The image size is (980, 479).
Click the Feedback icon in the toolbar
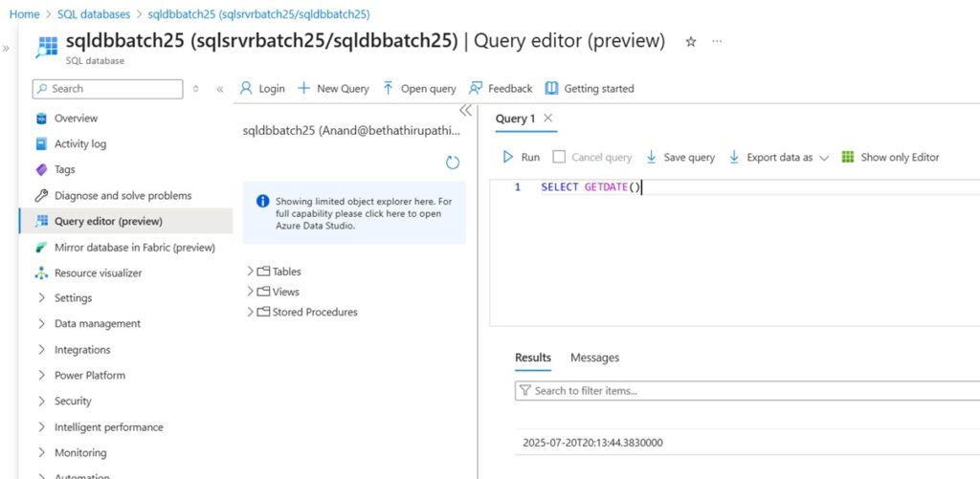point(476,88)
